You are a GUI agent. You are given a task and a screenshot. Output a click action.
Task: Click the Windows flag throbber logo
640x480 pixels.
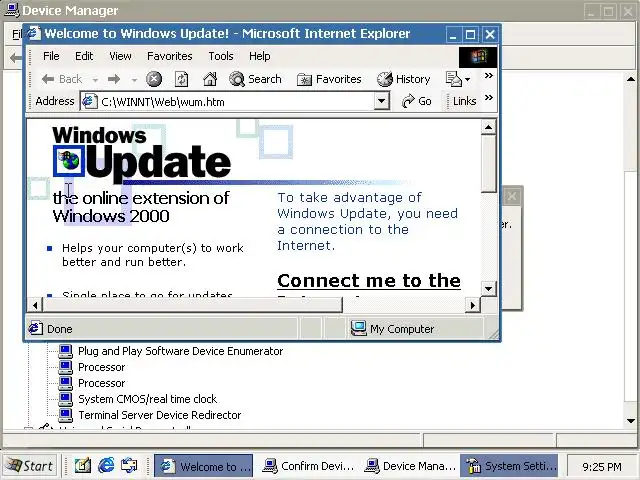click(478, 57)
